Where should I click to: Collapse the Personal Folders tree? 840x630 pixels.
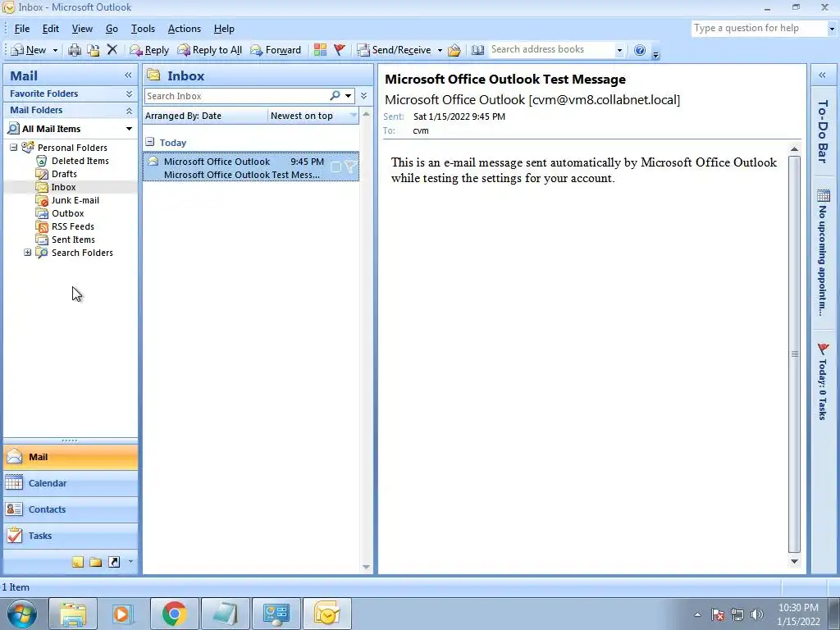(x=13, y=148)
